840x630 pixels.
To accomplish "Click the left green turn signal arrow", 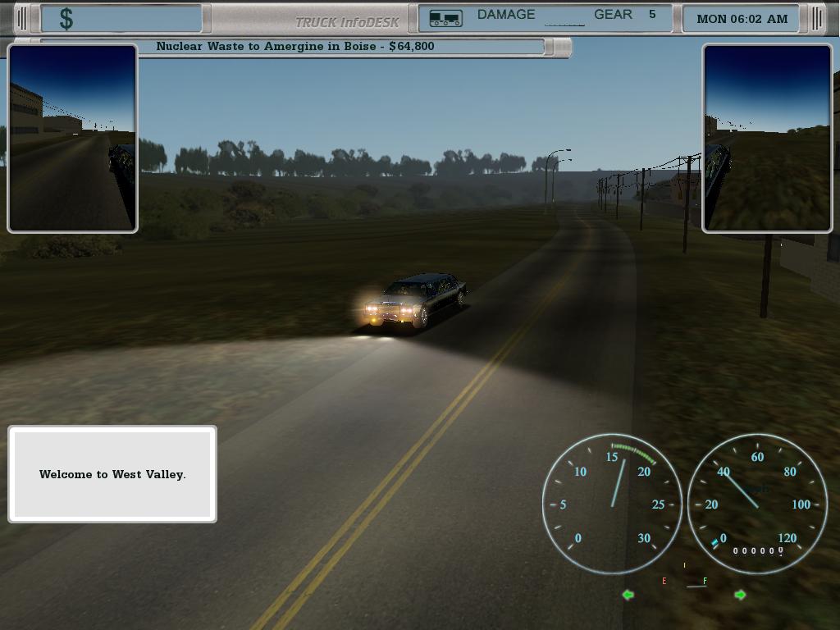I will (x=628, y=595).
